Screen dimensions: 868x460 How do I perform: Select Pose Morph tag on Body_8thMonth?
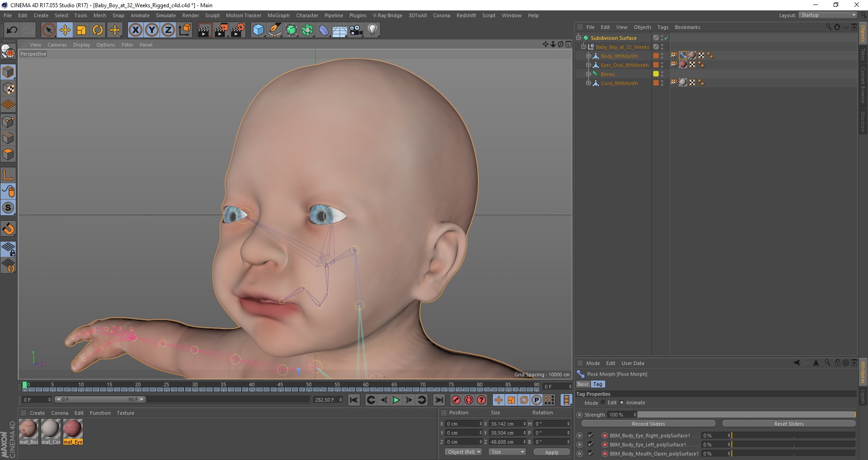(x=683, y=56)
